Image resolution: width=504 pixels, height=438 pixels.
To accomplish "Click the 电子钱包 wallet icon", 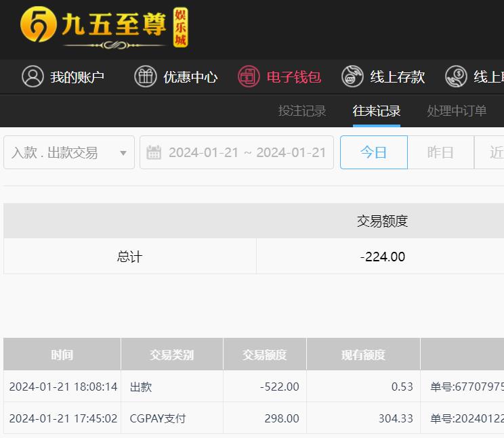I will tap(249, 76).
